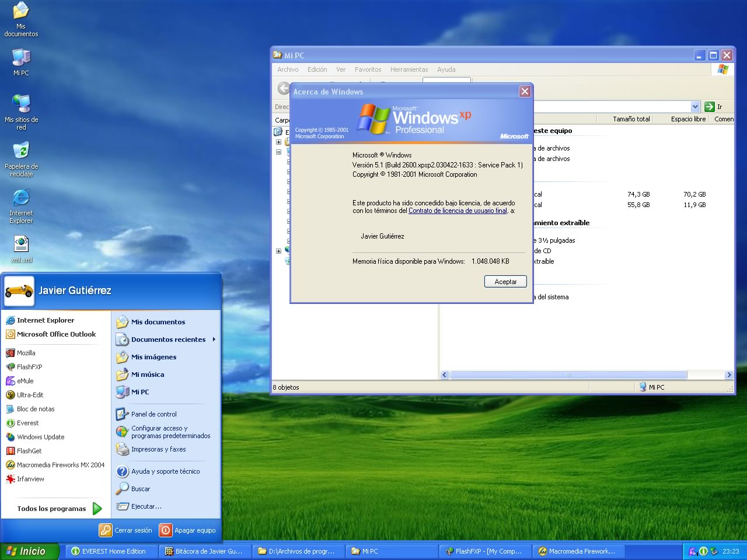Select the 74,3 GB size value
747x560 pixels.
coord(638,194)
